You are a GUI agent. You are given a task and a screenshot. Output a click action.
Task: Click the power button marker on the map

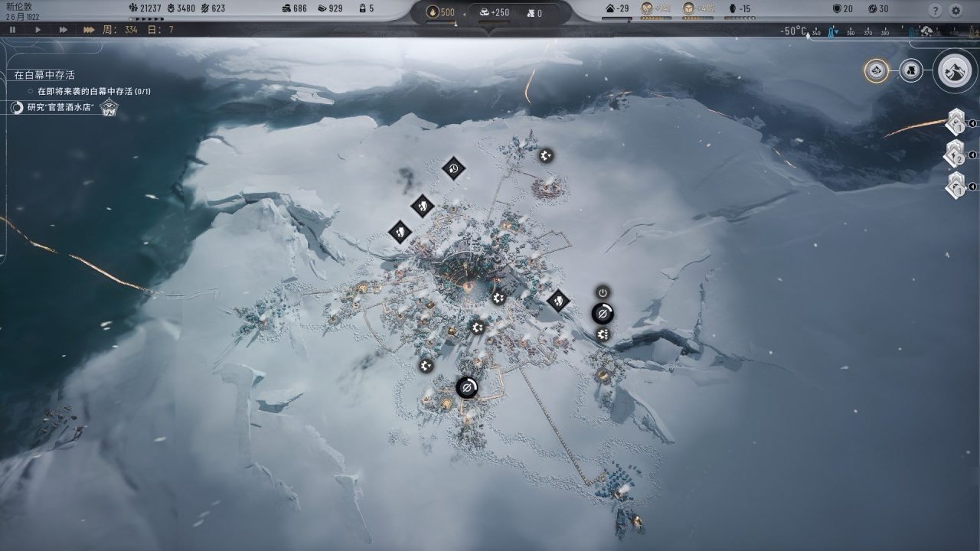tap(603, 292)
